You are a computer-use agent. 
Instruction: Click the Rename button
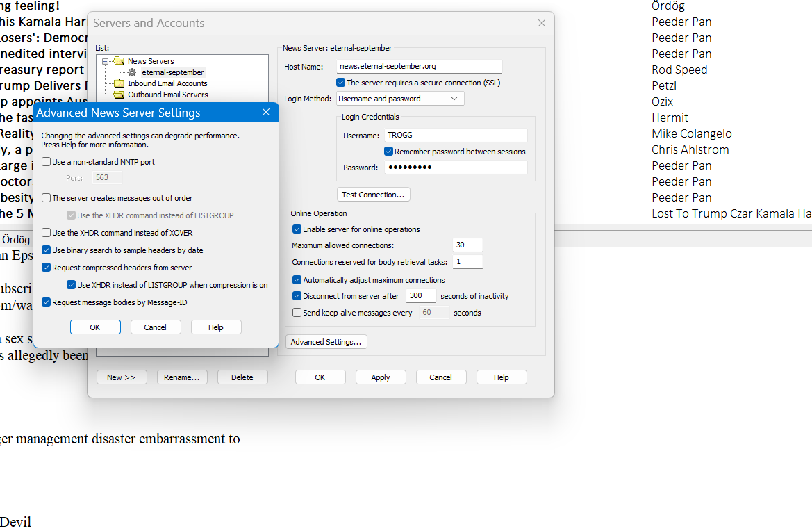point(182,377)
